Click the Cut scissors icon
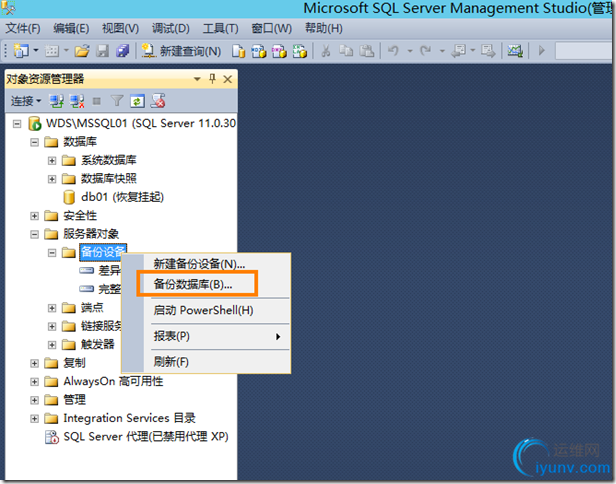 (326, 51)
